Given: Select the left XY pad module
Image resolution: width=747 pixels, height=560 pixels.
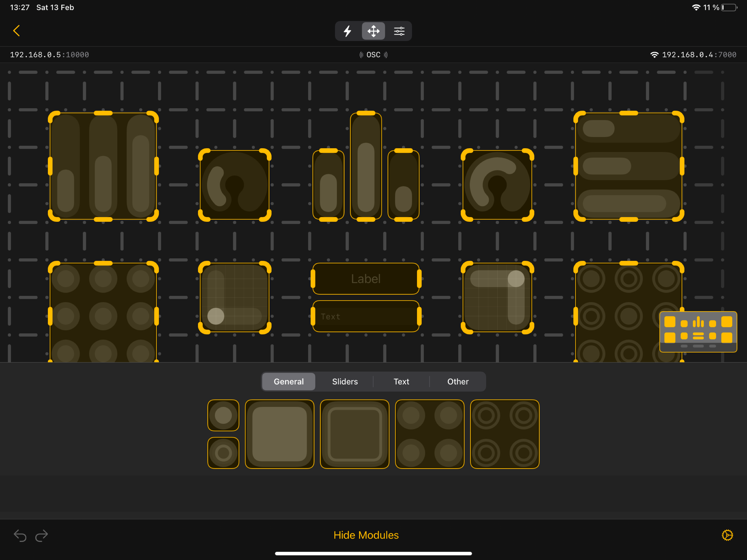Looking at the screenshot, I should 235,297.
